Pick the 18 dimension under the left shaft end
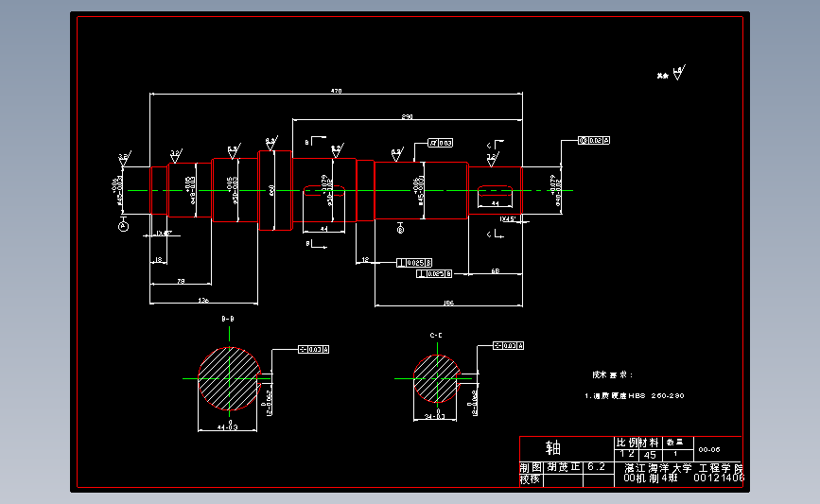 tap(158, 260)
